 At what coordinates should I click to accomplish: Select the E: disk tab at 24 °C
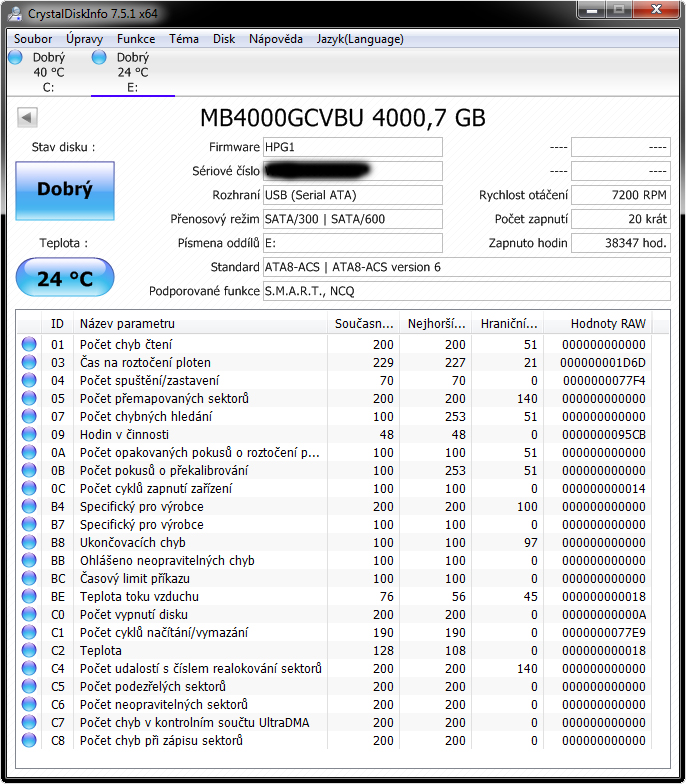click(132, 72)
